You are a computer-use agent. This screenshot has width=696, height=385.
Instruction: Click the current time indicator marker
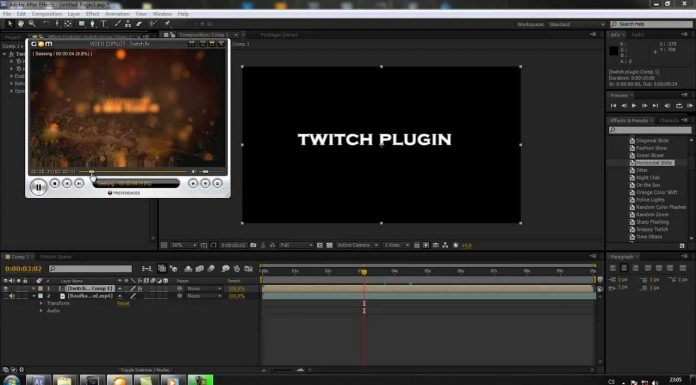[364, 272]
